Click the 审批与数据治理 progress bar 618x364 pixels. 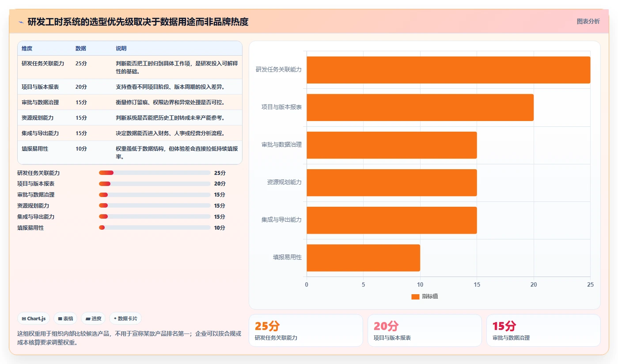155,195
